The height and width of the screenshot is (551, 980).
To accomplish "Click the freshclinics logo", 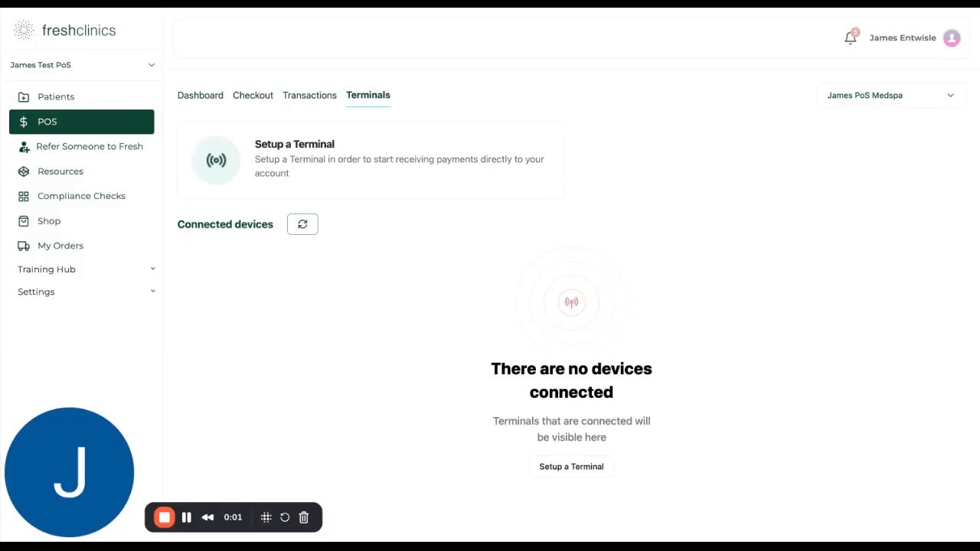I will pos(65,31).
